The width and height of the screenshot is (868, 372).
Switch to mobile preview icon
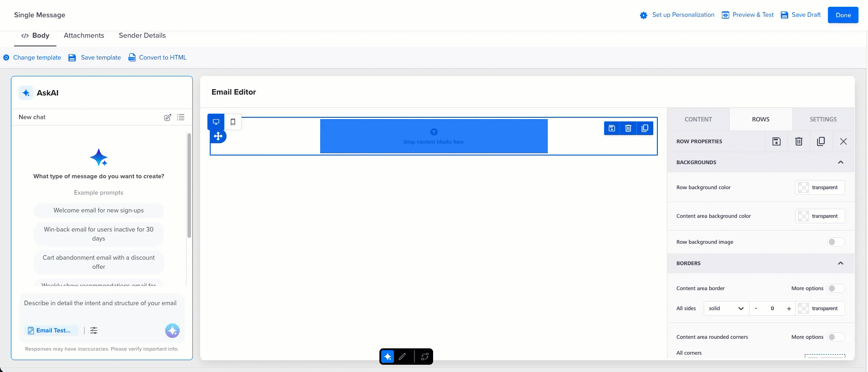(233, 122)
